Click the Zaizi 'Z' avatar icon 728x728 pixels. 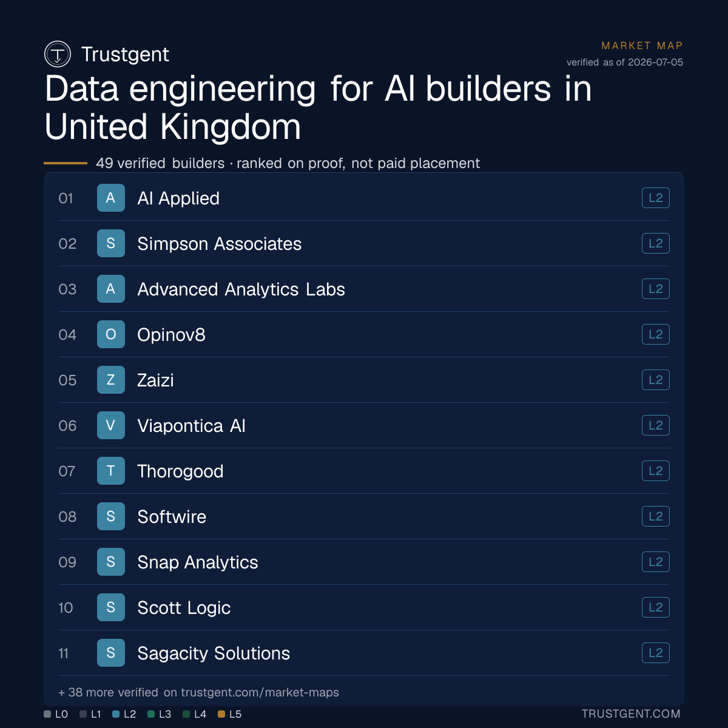point(111,380)
